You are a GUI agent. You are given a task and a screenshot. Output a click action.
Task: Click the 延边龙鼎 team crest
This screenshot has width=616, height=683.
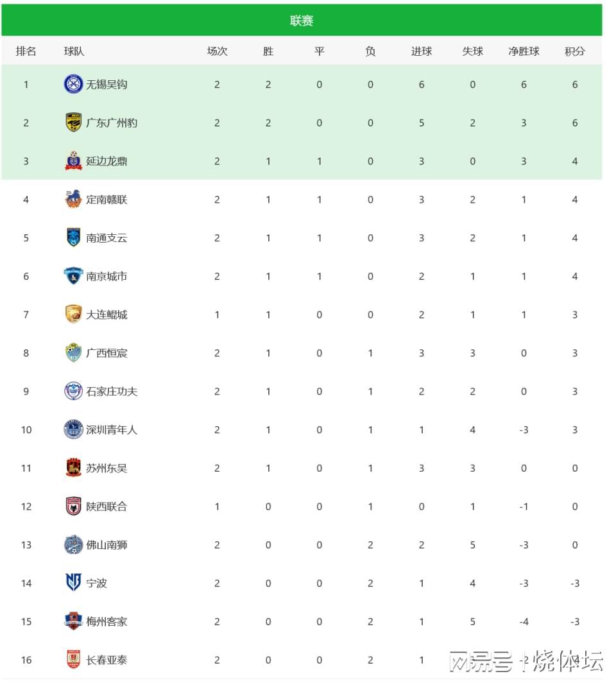(x=74, y=161)
